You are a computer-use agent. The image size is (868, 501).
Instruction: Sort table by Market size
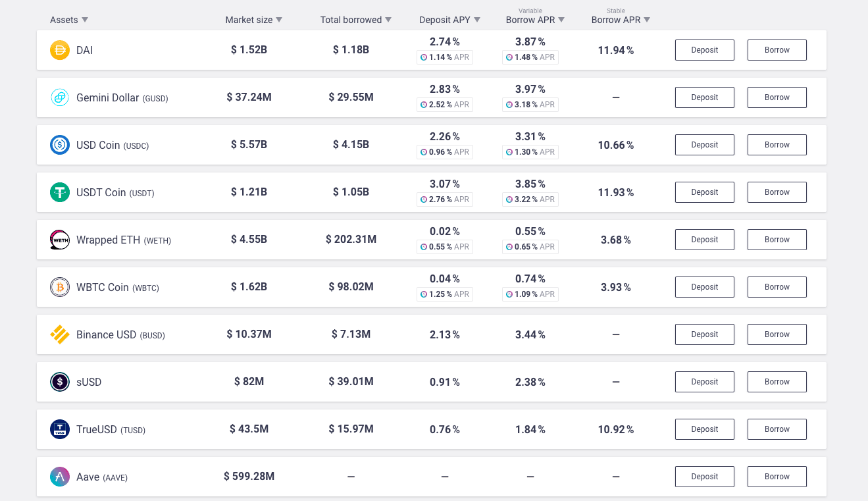(x=254, y=20)
